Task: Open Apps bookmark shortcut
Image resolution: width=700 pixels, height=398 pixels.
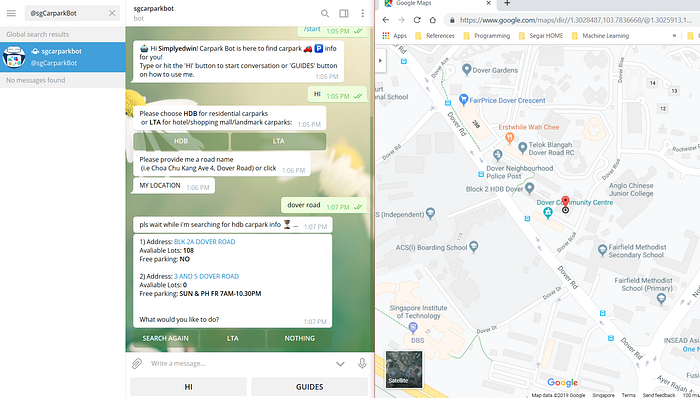Action: pyautogui.click(x=395, y=36)
